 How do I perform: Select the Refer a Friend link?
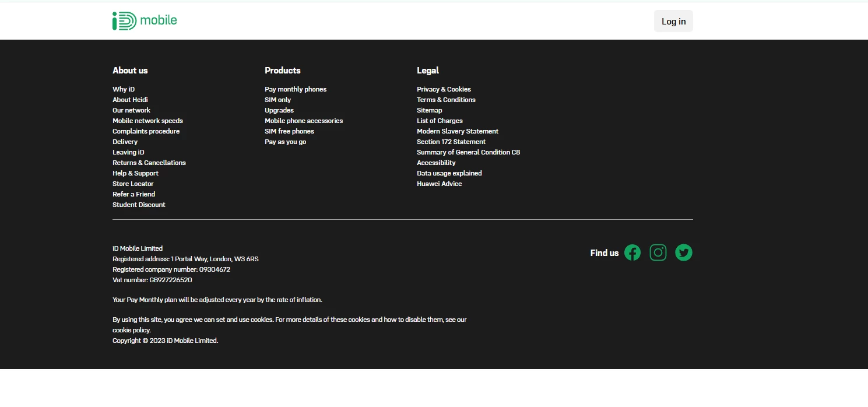click(x=133, y=194)
